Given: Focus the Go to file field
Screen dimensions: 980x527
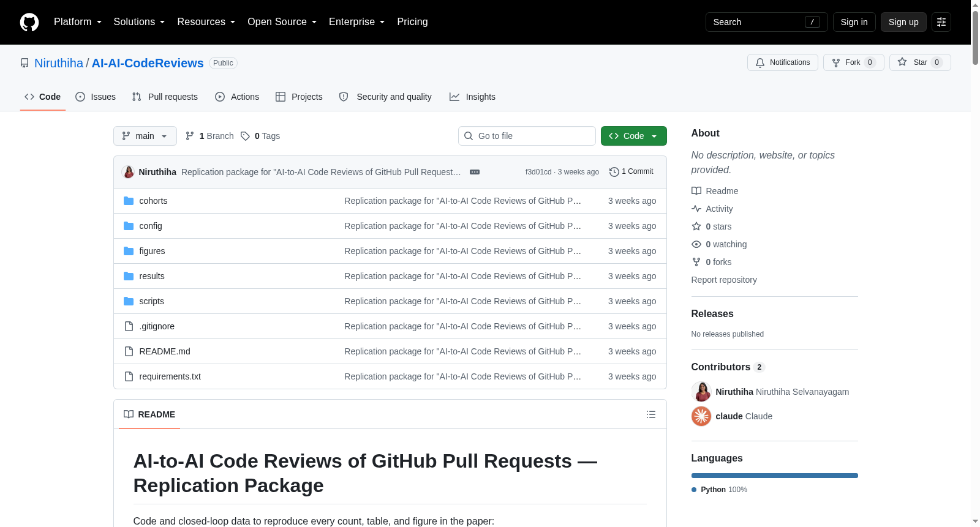Looking at the screenshot, I should 527,136.
